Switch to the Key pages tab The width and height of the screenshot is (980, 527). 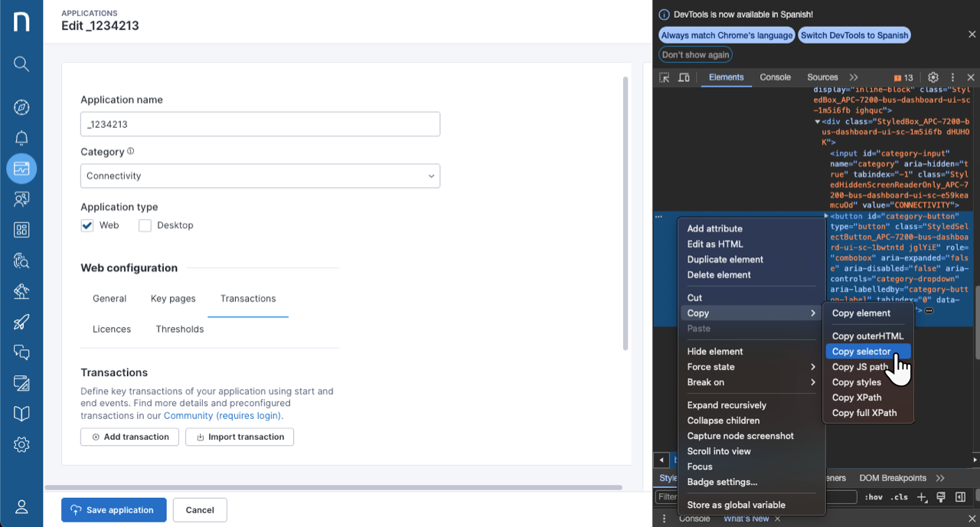tap(173, 299)
